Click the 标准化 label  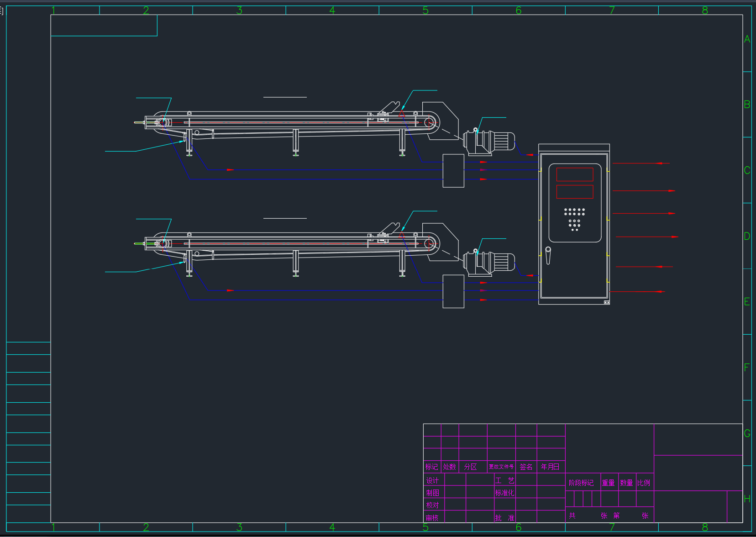[504, 493]
